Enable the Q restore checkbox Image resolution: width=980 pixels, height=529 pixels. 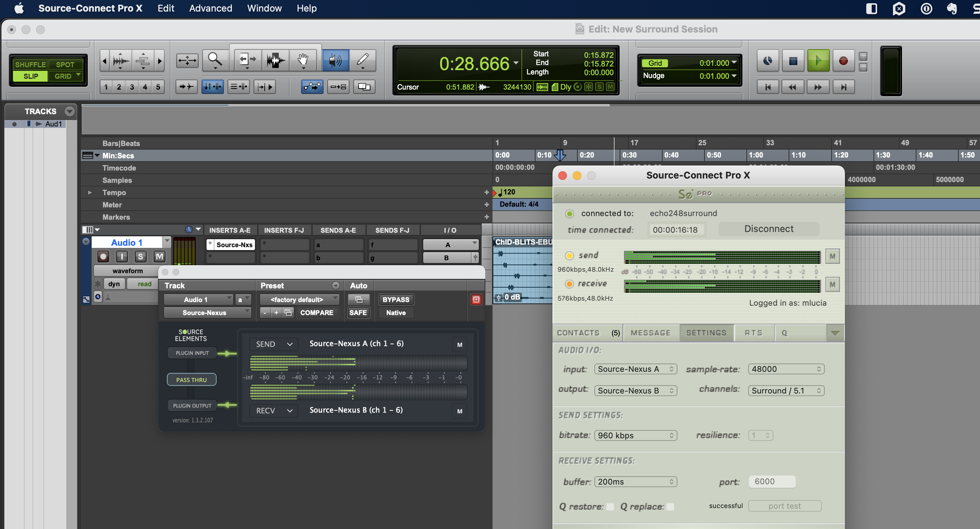pyautogui.click(x=610, y=507)
